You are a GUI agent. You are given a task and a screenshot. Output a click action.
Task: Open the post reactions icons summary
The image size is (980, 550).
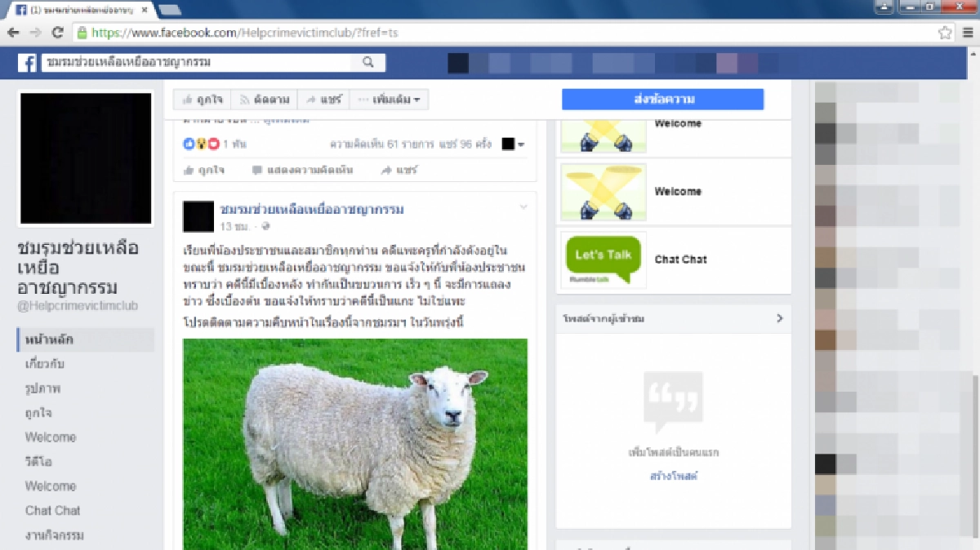pos(201,144)
